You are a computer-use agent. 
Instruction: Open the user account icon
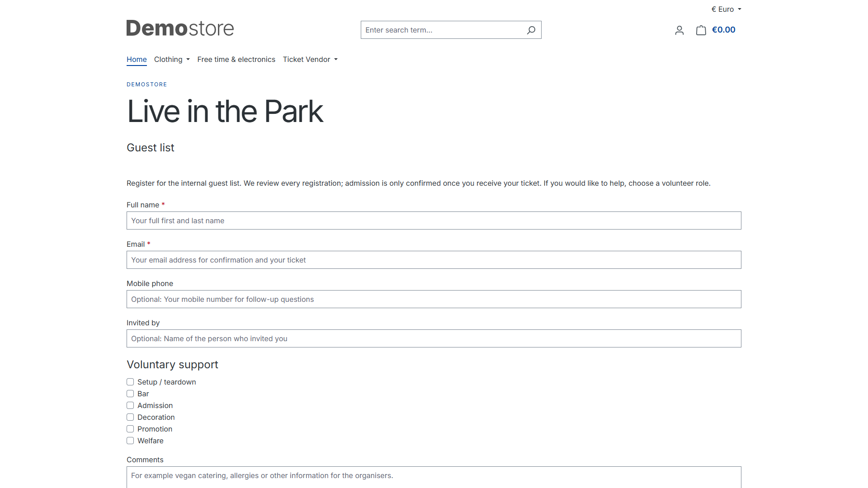point(679,30)
